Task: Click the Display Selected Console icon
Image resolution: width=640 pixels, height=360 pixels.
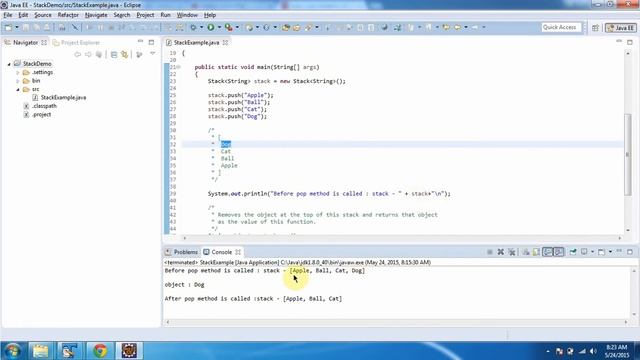Action: point(584,252)
